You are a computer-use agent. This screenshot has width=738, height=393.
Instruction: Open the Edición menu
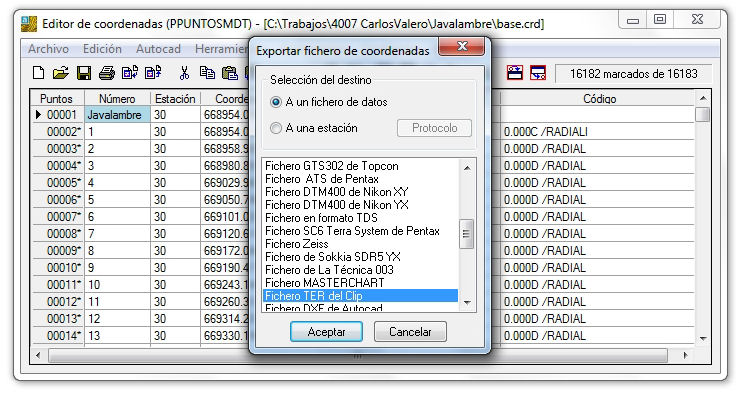[102, 49]
